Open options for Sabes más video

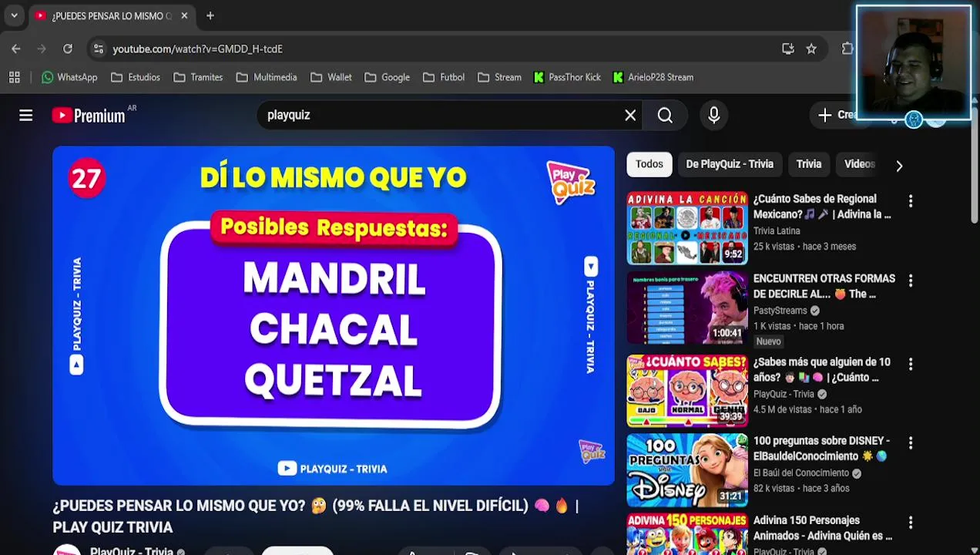pos(911,364)
